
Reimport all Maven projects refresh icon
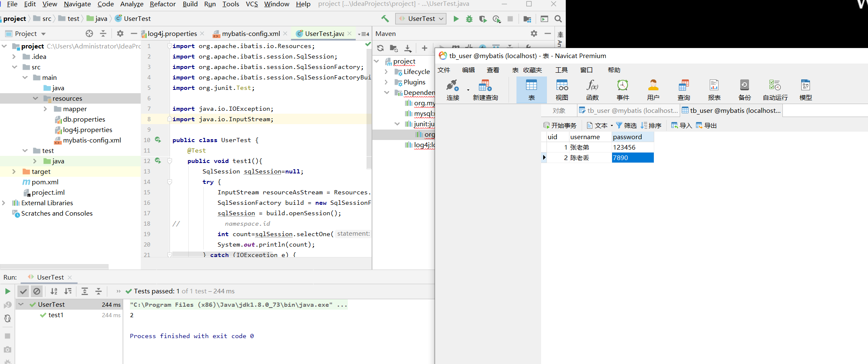pos(380,48)
